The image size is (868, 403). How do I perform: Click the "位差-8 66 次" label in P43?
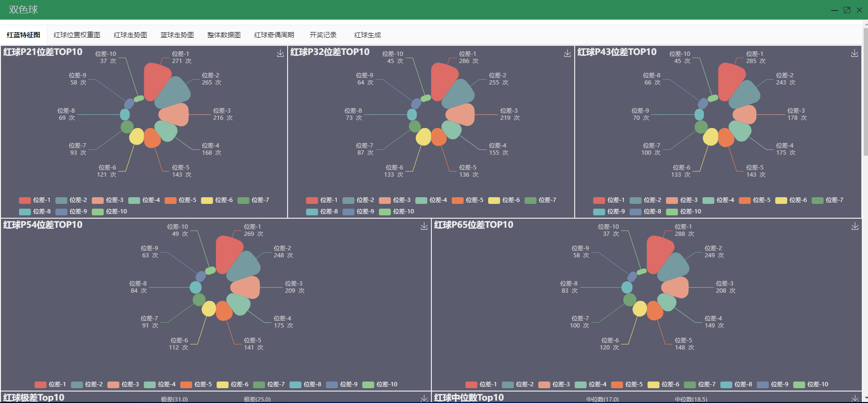[652, 79]
